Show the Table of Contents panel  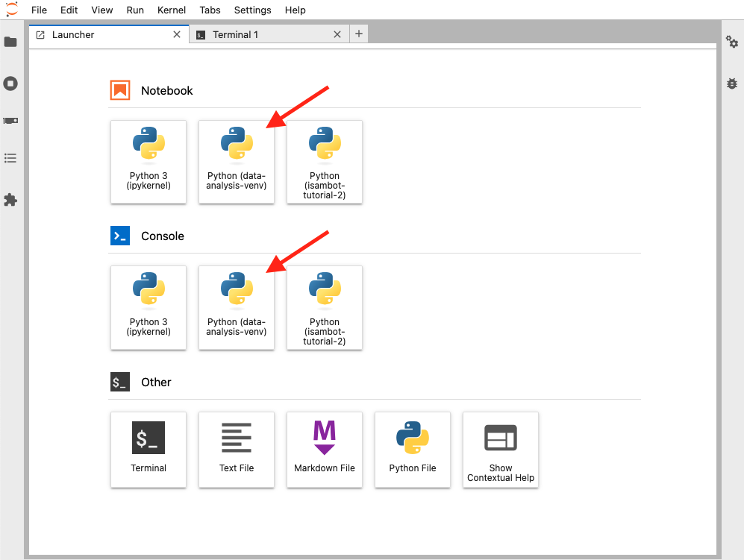(x=10, y=158)
